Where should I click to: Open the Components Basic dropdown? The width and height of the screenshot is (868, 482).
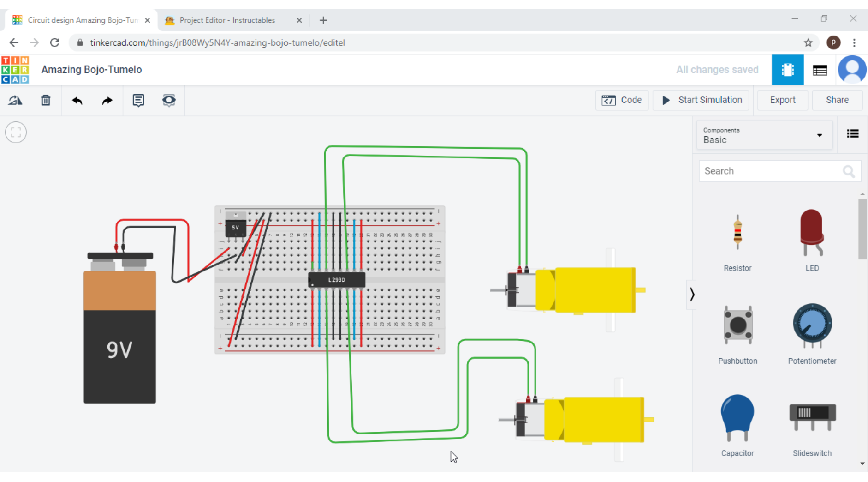[764, 135]
